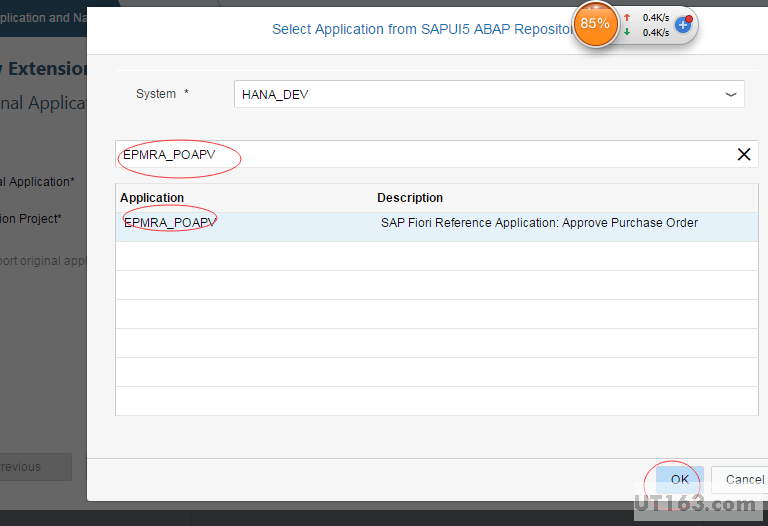
Task: Sort by the Application column header
Action: tap(152, 198)
